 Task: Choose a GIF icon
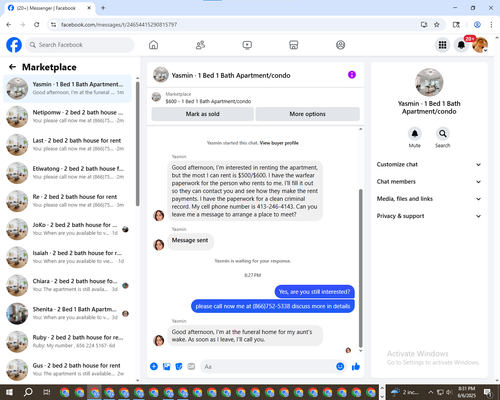(x=191, y=367)
